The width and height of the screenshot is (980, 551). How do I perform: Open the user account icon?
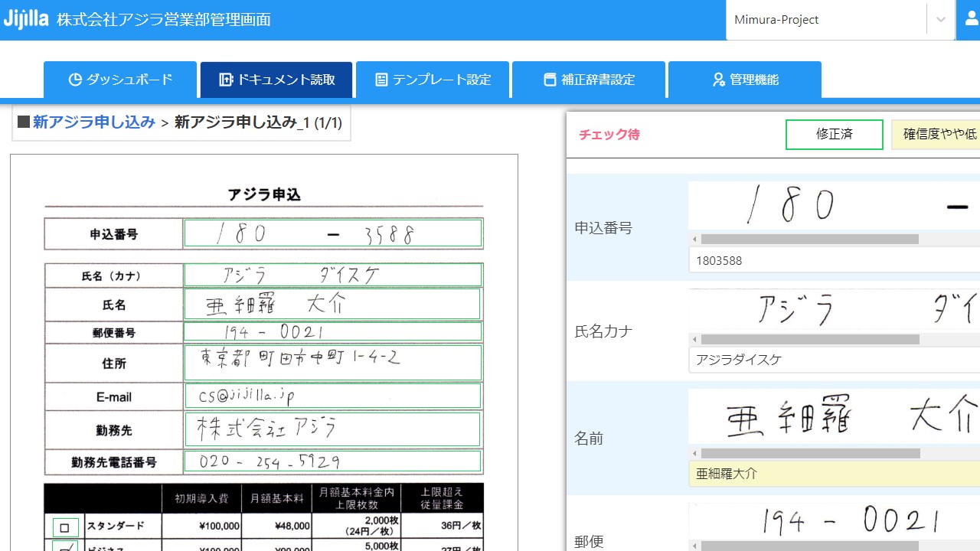(972, 19)
